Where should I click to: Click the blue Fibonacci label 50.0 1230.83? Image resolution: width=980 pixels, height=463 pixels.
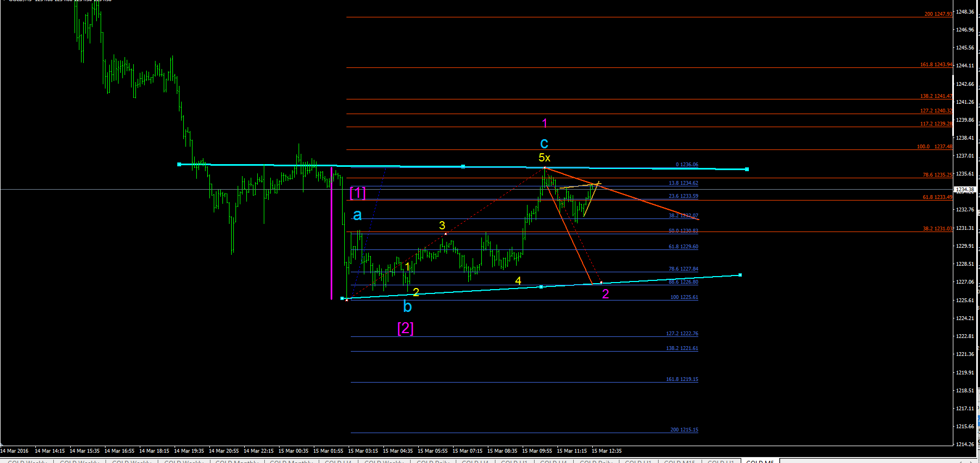click(x=683, y=231)
